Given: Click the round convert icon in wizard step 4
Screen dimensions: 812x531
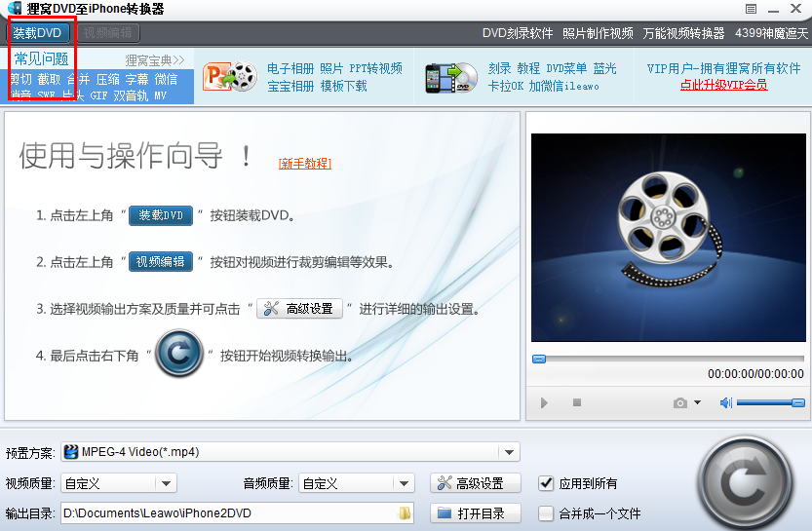Looking at the screenshot, I should tap(178, 354).
